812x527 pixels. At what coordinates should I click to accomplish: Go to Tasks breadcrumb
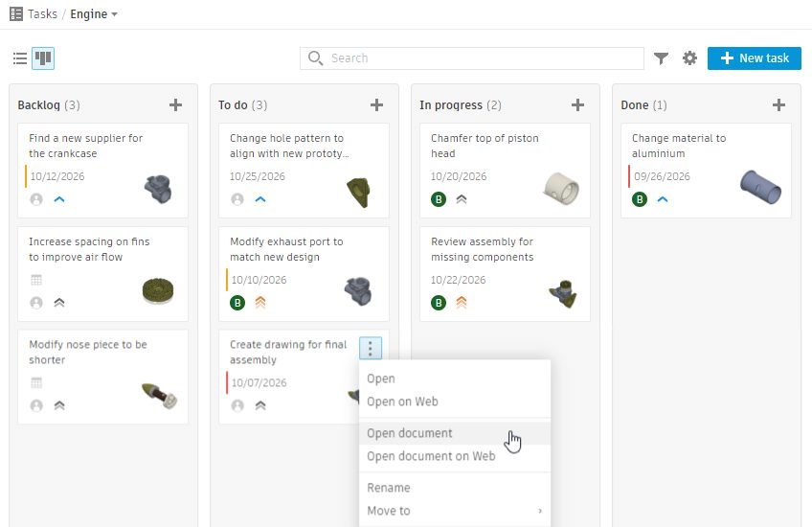click(x=42, y=14)
